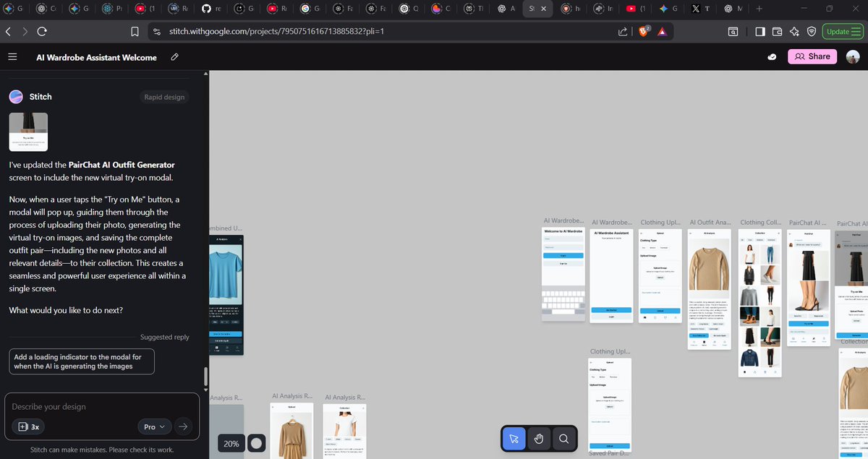Image resolution: width=868 pixels, height=459 pixels.
Task: Click the 'Clothing Coll...' screen label
Action: [760, 223]
